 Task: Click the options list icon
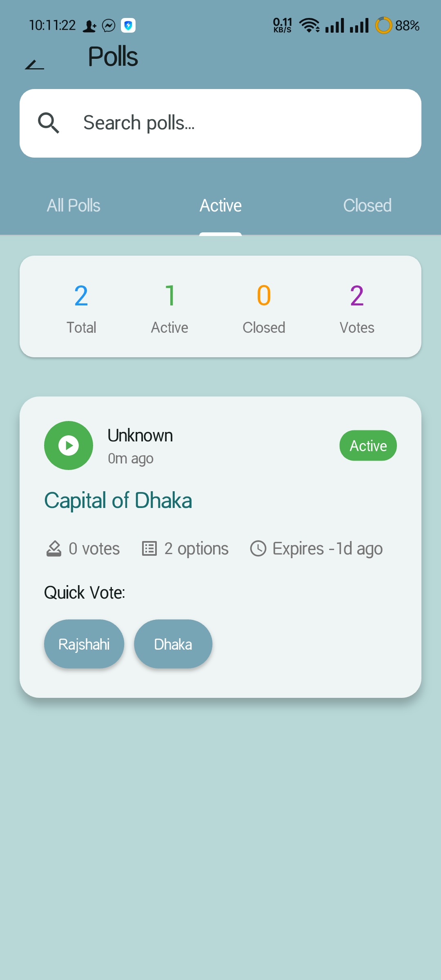[149, 548]
